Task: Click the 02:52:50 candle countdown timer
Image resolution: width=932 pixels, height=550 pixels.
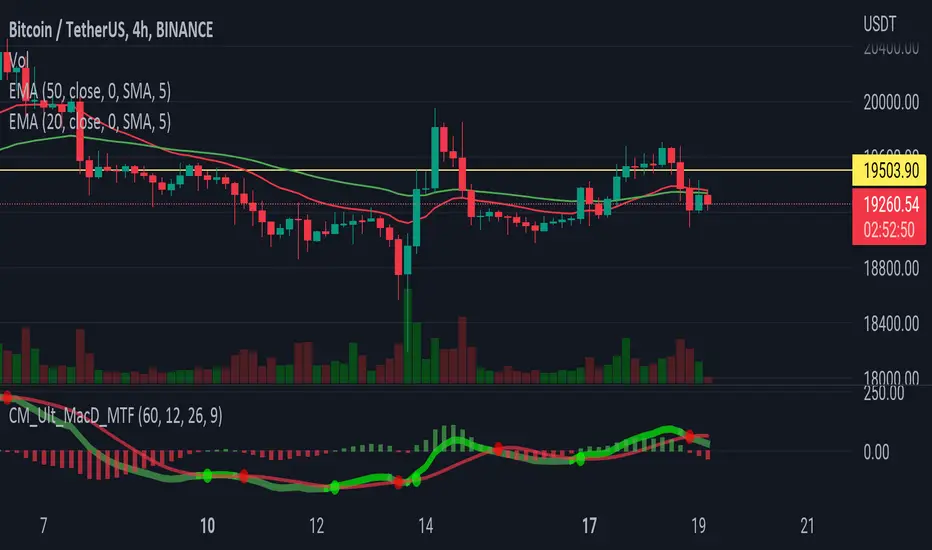Action: click(889, 230)
